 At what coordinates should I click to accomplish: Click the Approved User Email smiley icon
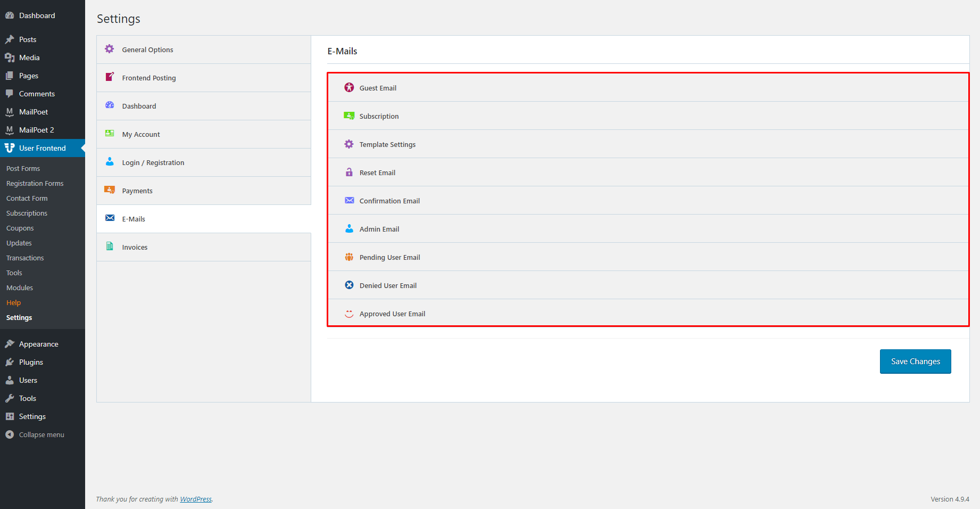pos(349,314)
